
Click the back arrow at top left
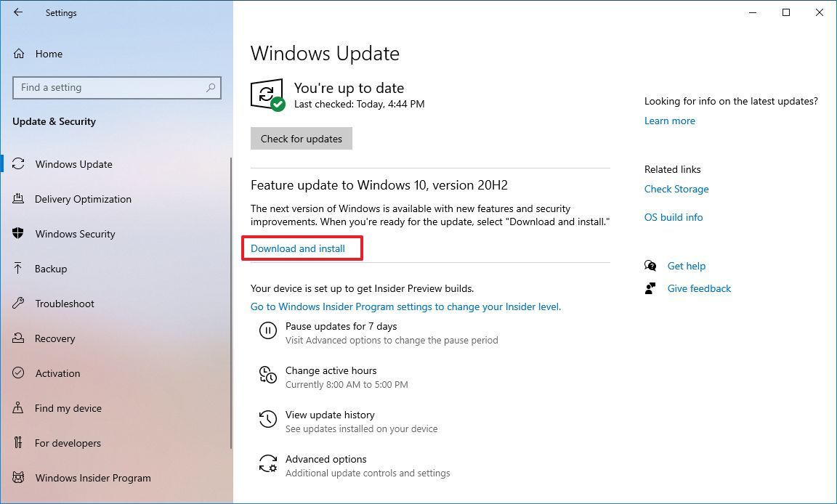(x=17, y=12)
